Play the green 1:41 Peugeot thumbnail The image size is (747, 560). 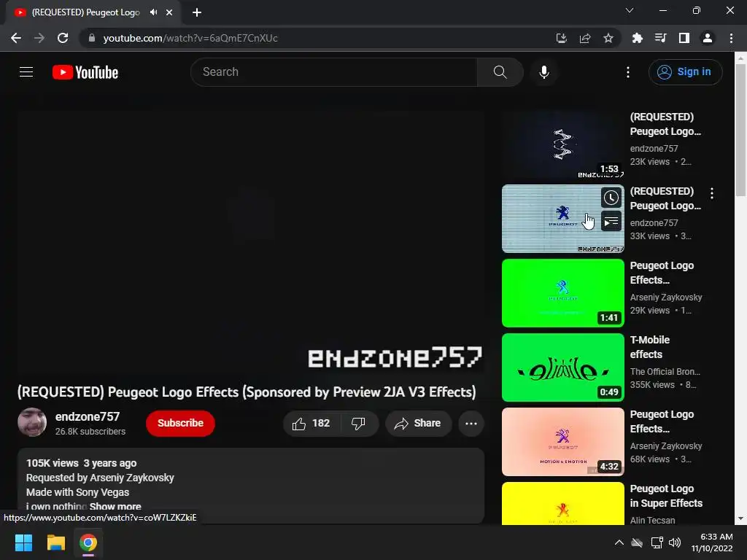click(x=562, y=293)
